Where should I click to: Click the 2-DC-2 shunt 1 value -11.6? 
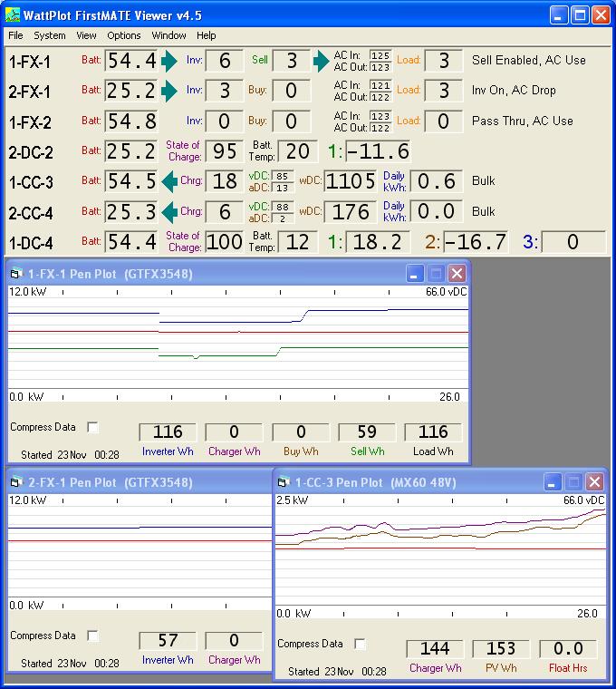point(378,151)
